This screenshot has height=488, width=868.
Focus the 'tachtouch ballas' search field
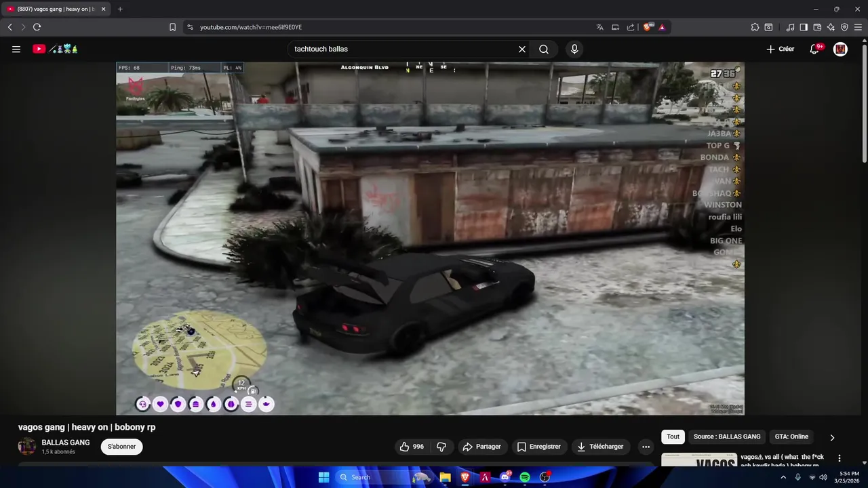[403, 49]
